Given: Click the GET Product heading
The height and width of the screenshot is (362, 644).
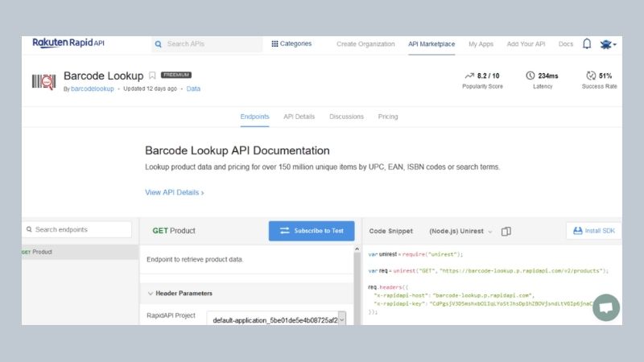Looking at the screenshot, I should 174,231.
